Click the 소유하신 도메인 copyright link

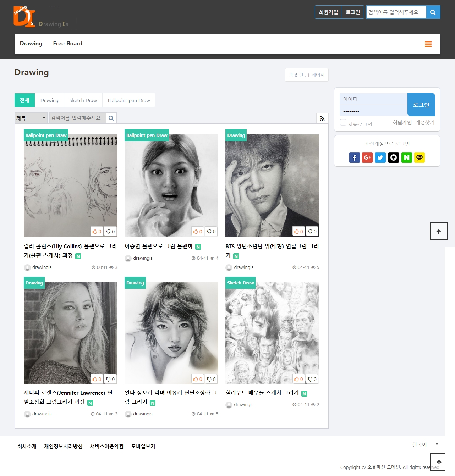point(384,467)
